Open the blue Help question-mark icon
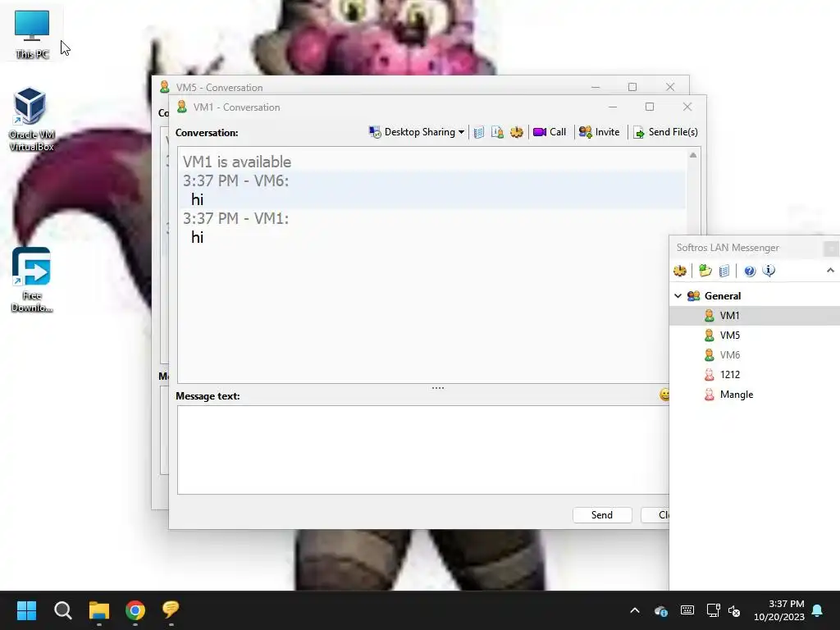The image size is (840, 630). click(750, 271)
